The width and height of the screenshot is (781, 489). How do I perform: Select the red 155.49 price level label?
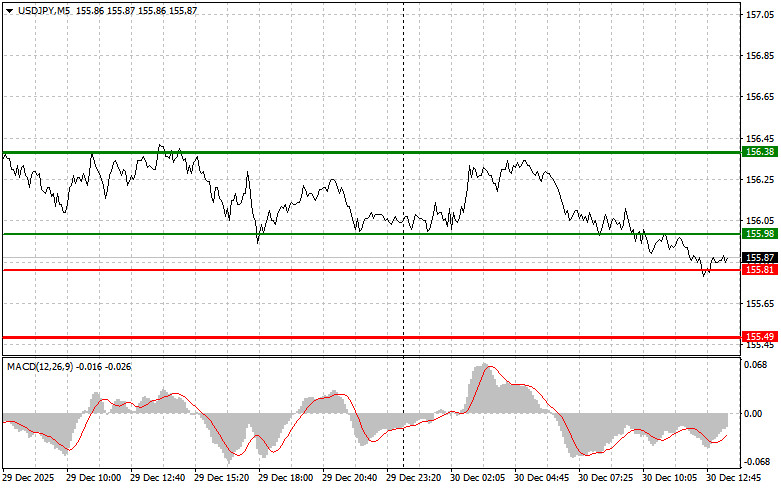point(760,337)
